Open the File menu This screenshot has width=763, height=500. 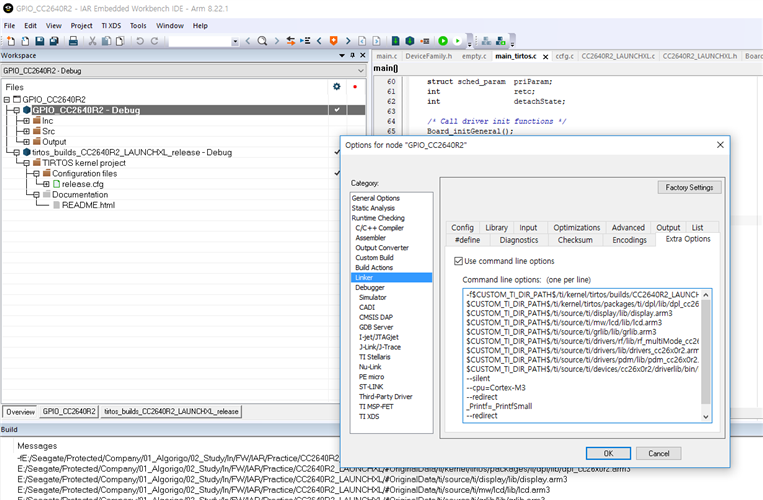coord(10,26)
